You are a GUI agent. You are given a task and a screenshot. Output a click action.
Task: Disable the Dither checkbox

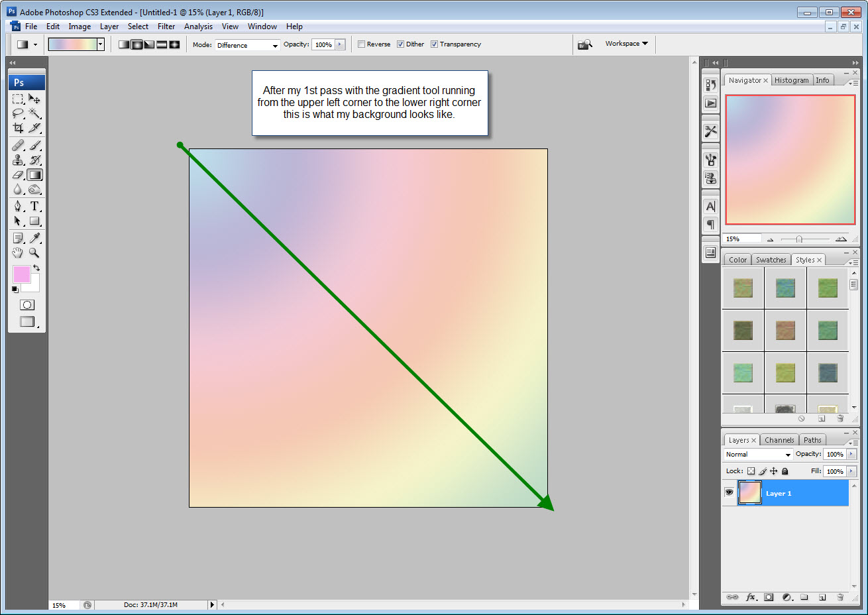400,44
